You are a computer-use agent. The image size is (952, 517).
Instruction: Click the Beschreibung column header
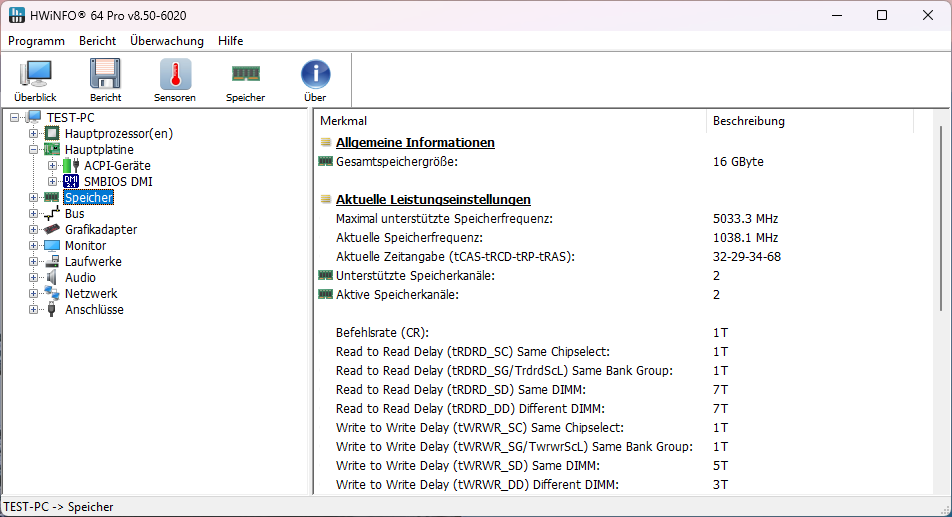tap(810, 121)
